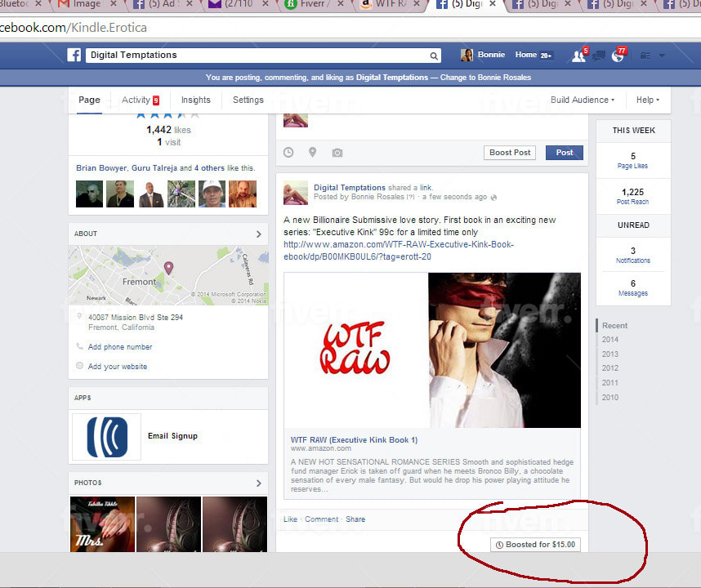
Task: Click Brian Bowyer name link
Action: (101, 168)
